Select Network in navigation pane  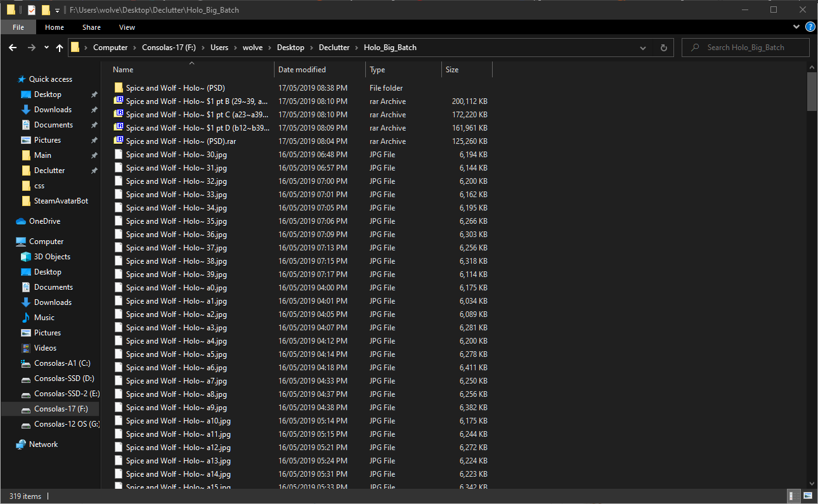[43, 444]
